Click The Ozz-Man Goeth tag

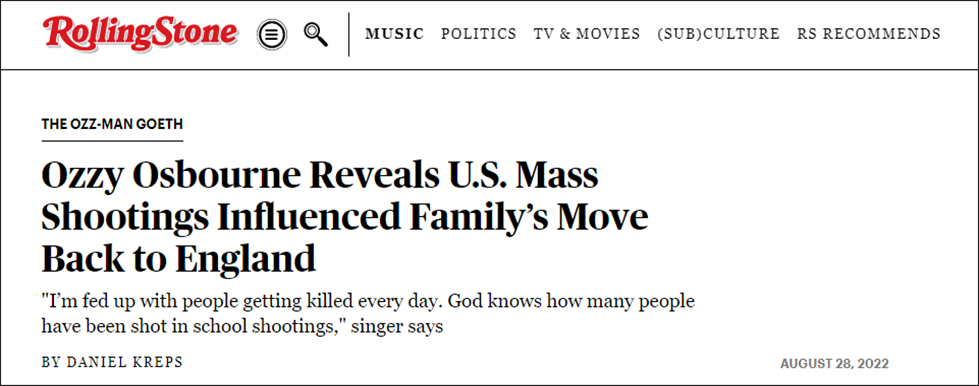pos(112,124)
